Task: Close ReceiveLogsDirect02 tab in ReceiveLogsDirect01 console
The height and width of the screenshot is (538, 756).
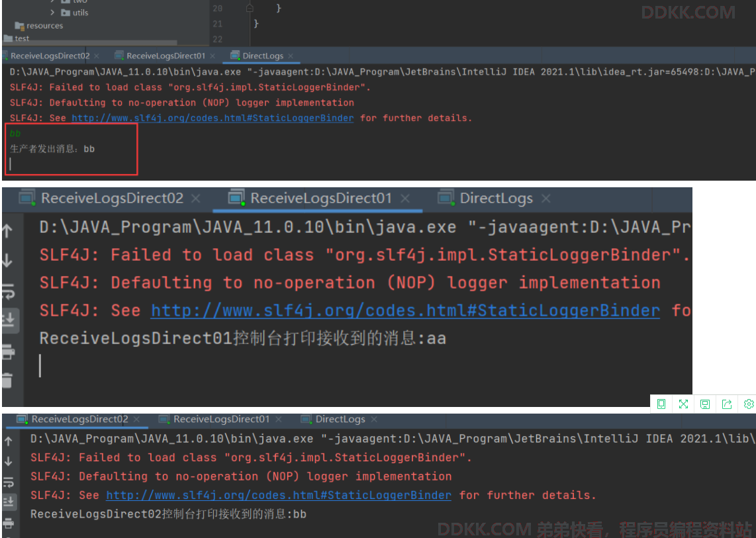Action: [196, 198]
